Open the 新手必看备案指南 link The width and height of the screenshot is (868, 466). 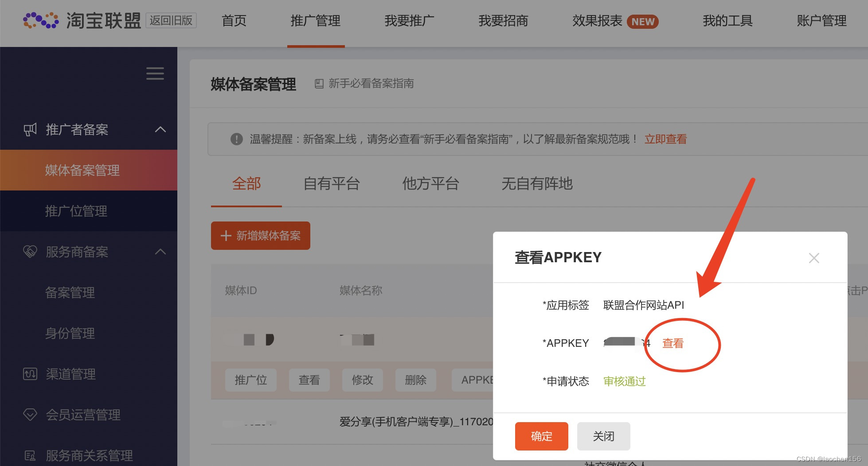pyautogui.click(x=371, y=83)
